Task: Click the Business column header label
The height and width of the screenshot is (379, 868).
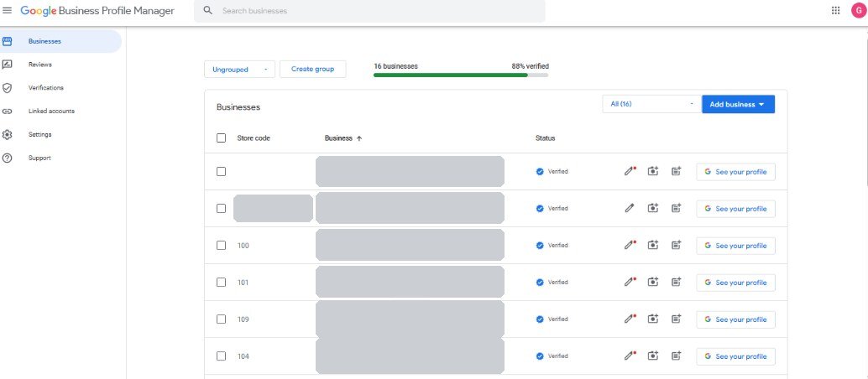Action: [x=338, y=138]
